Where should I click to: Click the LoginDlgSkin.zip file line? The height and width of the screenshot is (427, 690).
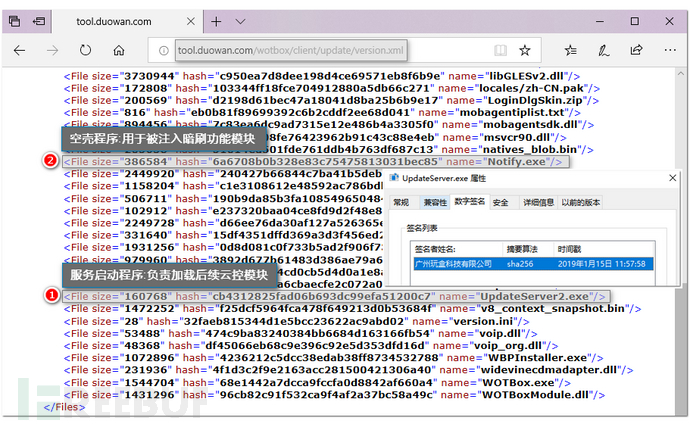331,101
